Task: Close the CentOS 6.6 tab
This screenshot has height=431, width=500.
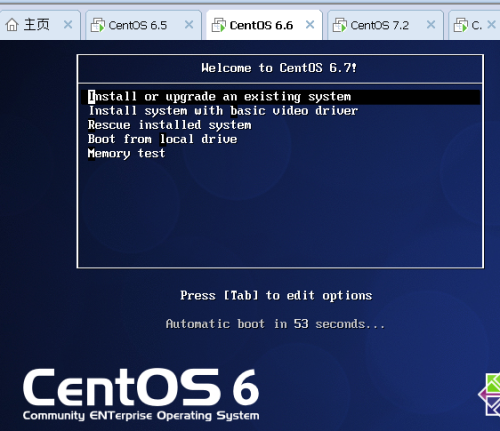Action: pyautogui.click(x=310, y=25)
